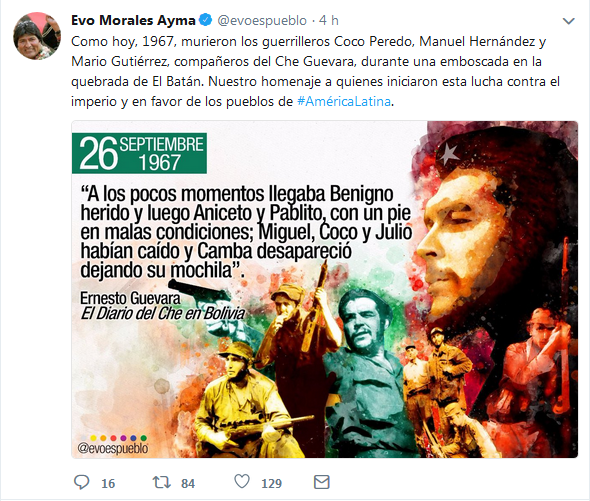Click the Evo Morales Ayma name
590x501 pixels.
(133, 20)
